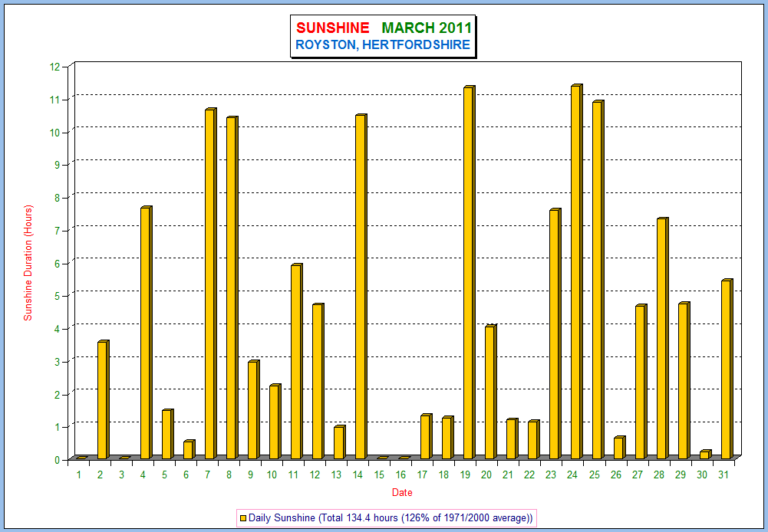Click the red 'Date' x-axis title
The height and width of the screenshot is (532, 768).
tap(401, 493)
